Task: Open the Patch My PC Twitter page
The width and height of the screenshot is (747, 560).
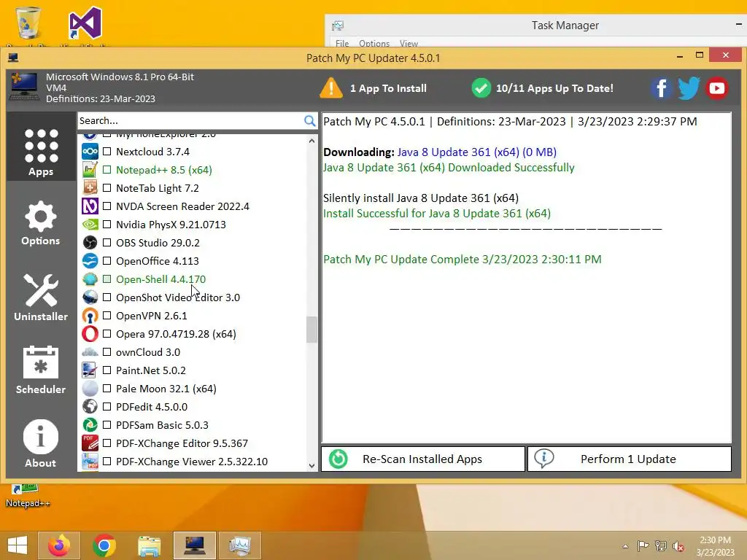Action: pos(689,88)
